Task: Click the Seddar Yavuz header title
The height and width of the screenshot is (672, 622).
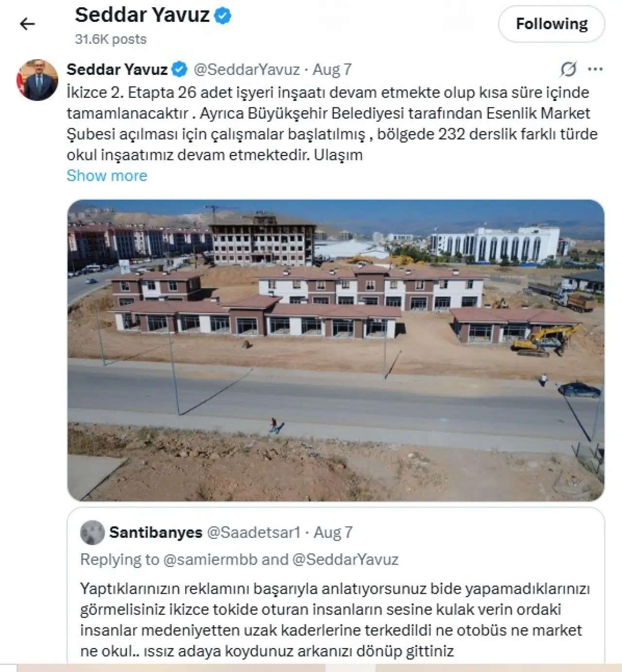Action: (142, 15)
